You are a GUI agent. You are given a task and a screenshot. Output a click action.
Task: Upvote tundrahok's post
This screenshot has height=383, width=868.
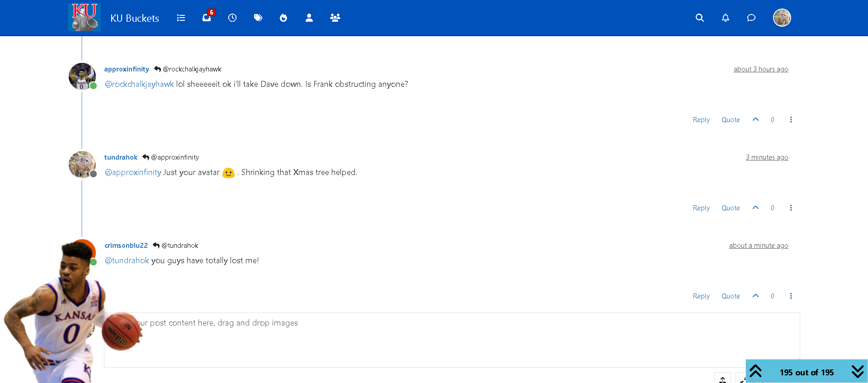coord(755,208)
